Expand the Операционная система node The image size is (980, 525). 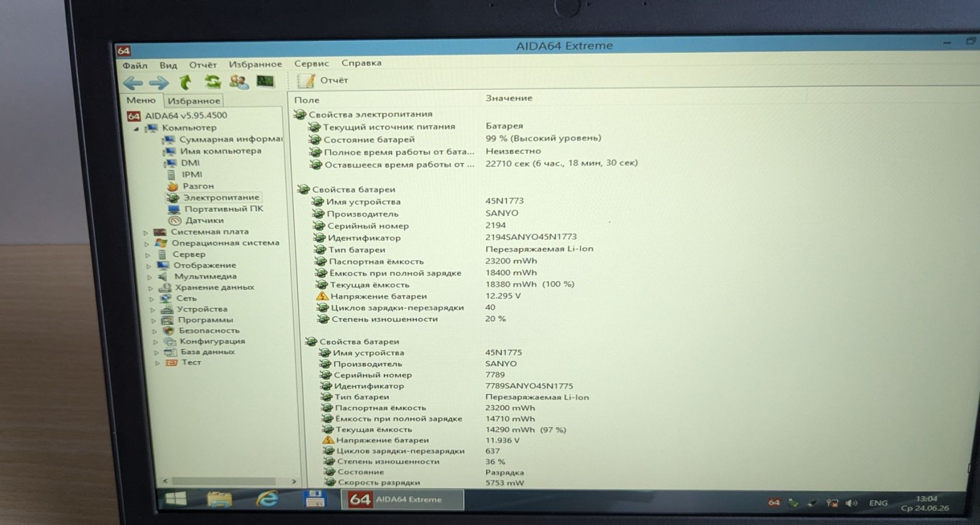click(148, 243)
